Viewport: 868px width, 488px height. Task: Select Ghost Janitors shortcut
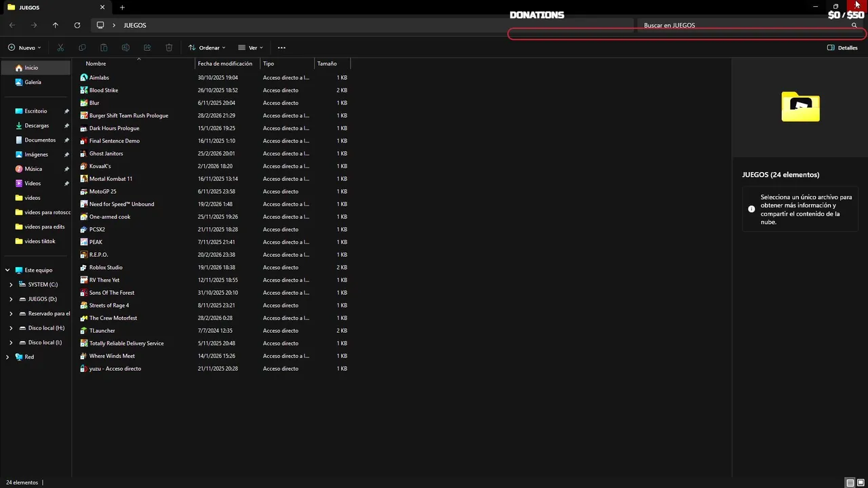tap(106, 153)
